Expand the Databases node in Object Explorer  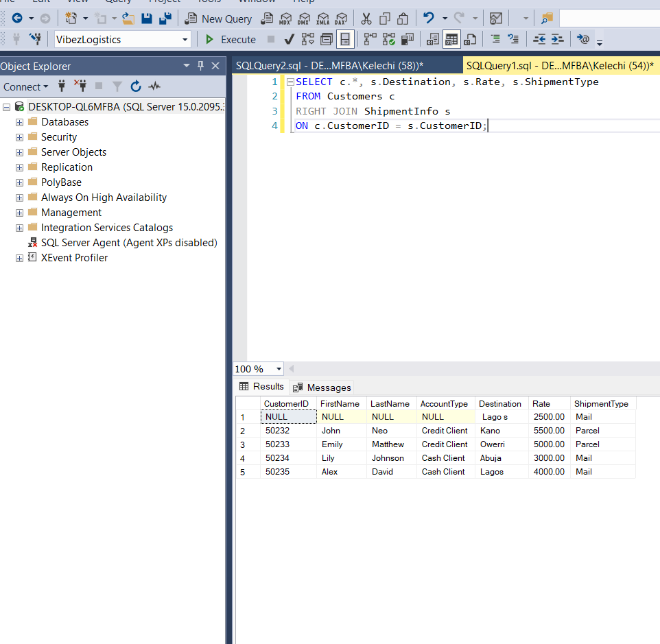19,121
